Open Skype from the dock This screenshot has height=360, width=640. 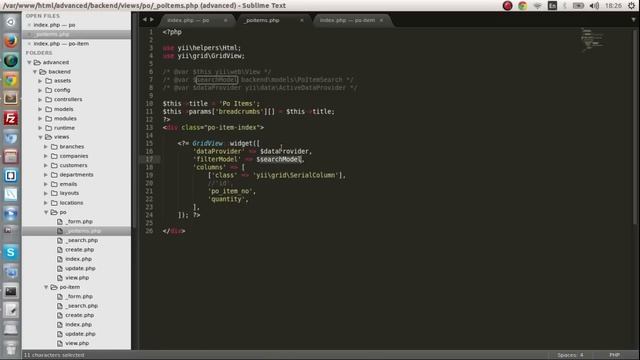coord(11,252)
